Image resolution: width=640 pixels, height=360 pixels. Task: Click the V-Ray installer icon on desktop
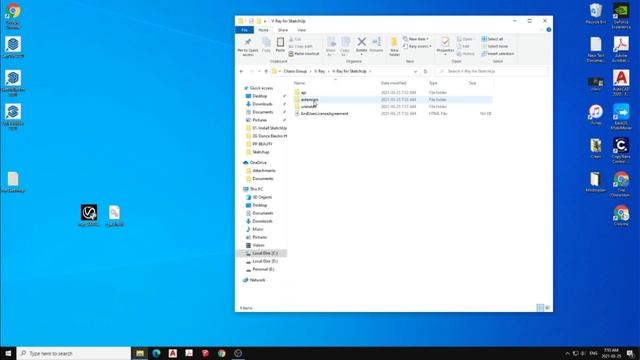89,215
